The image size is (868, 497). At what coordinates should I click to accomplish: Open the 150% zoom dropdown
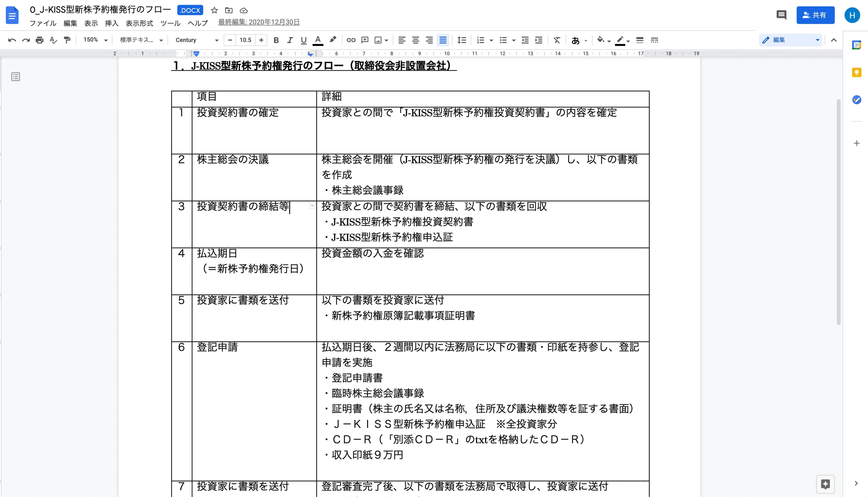pos(96,40)
